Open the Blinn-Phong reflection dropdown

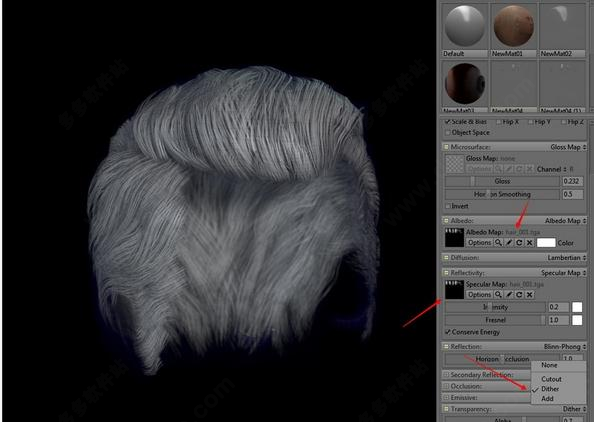point(565,347)
